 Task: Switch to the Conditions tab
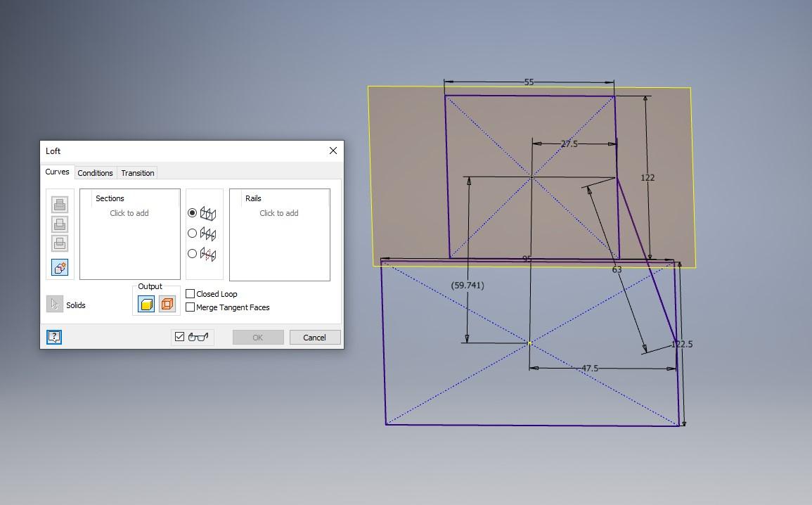[95, 173]
